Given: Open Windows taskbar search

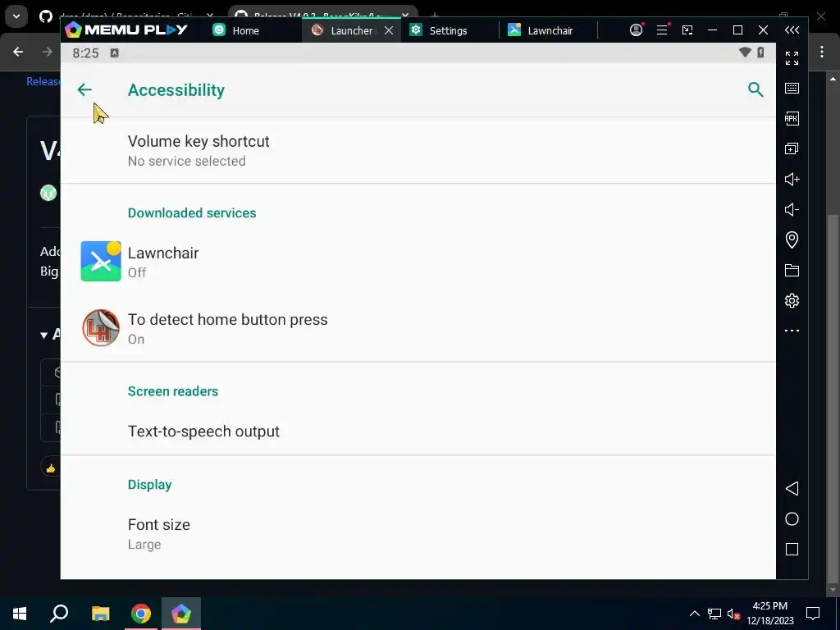Looking at the screenshot, I should coord(59,614).
